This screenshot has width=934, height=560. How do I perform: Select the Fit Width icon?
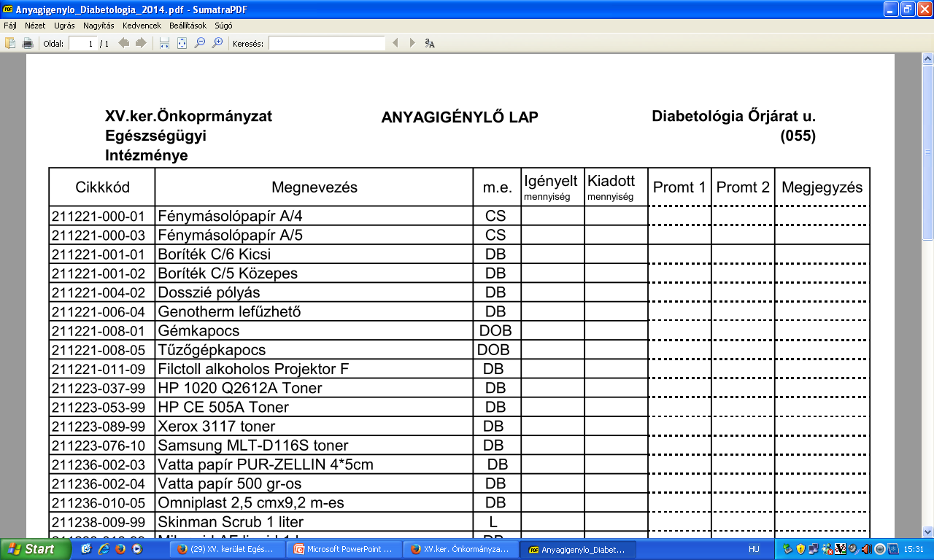tap(164, 43)
